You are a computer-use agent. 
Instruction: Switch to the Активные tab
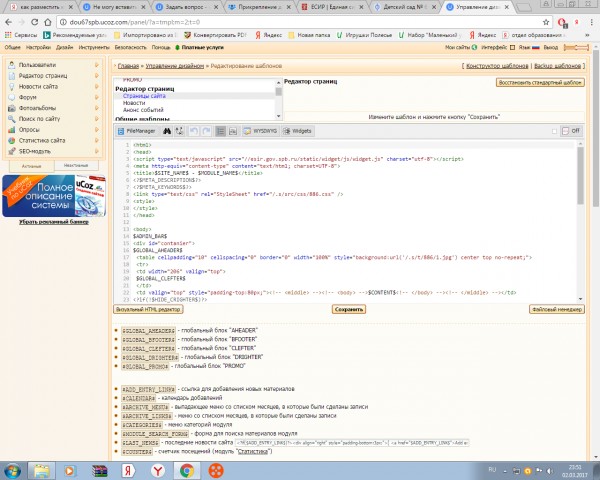click(31, 166)
